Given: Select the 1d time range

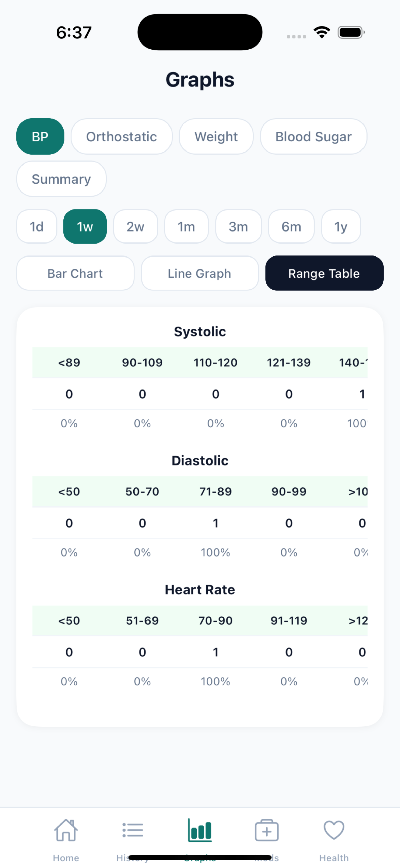Looking at the screenshot, I should 36,226.
